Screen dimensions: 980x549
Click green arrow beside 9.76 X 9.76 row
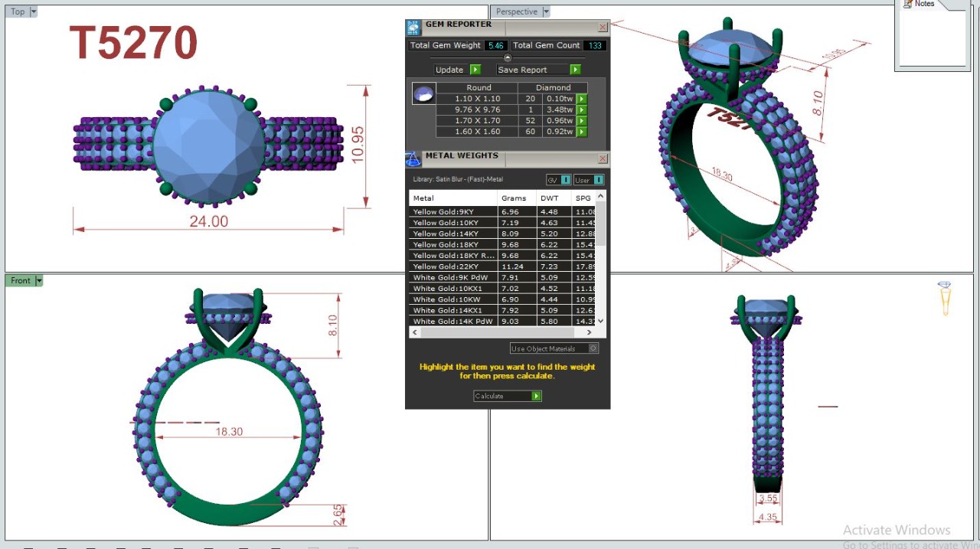(582, 109)
